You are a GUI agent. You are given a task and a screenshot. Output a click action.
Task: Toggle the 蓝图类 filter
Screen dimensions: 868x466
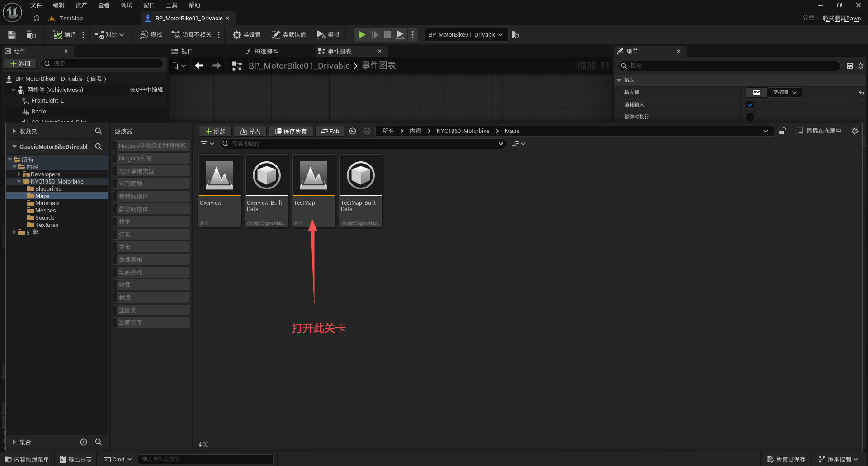151,310
